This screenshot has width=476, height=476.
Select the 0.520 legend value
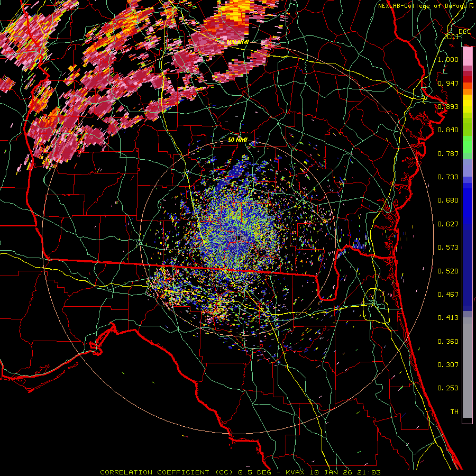[x=448, y=271]
